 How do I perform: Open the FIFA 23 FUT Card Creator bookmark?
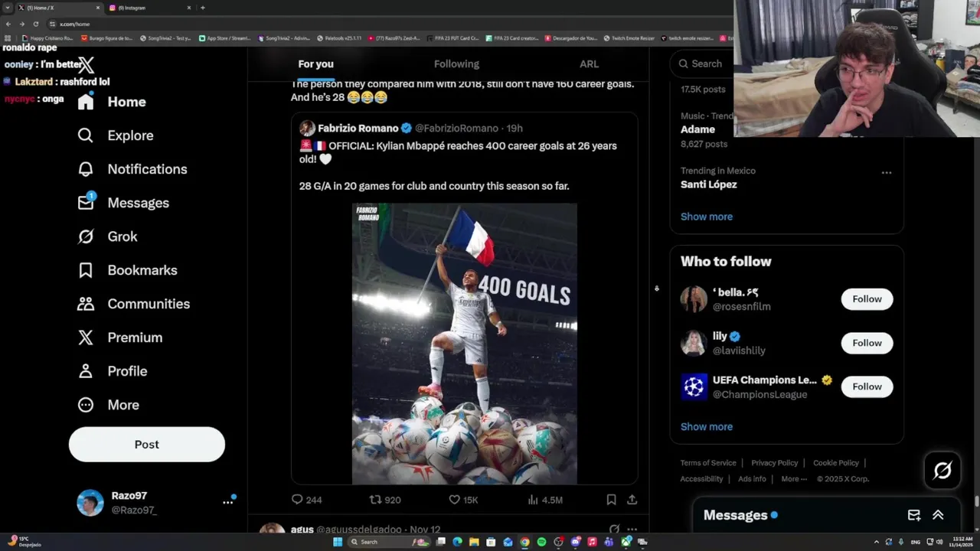click(x=455, y=38)
